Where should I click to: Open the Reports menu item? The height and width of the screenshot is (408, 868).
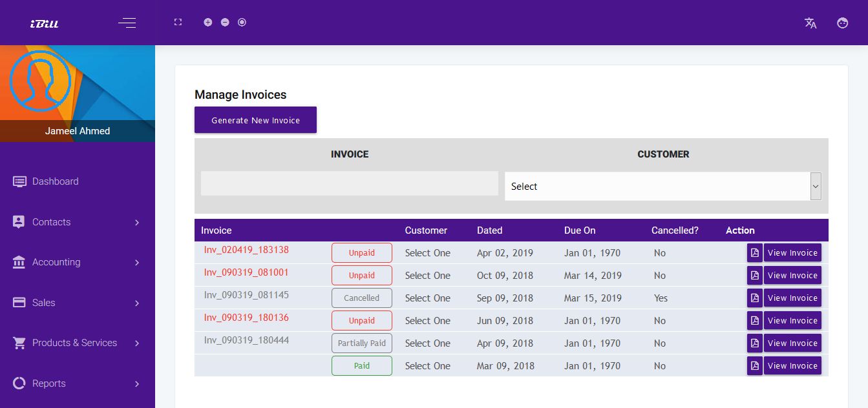coord(48,383)
